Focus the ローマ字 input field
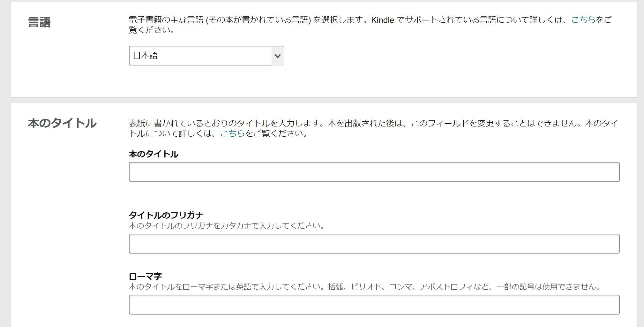 [374, 305]
